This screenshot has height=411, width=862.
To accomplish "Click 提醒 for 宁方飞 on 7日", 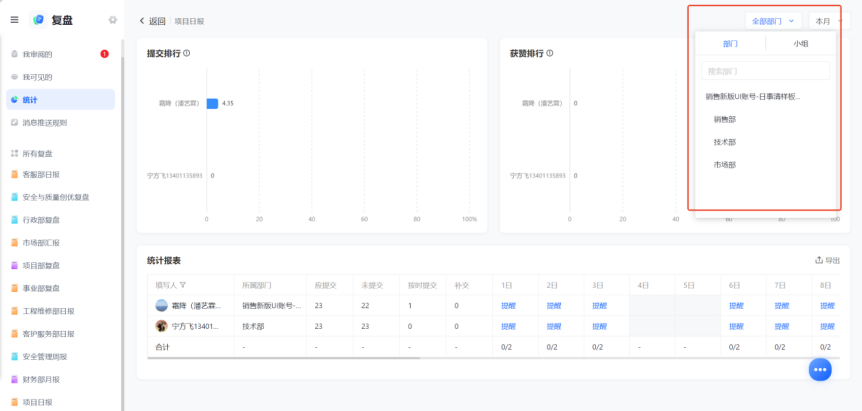I will 782,326.
